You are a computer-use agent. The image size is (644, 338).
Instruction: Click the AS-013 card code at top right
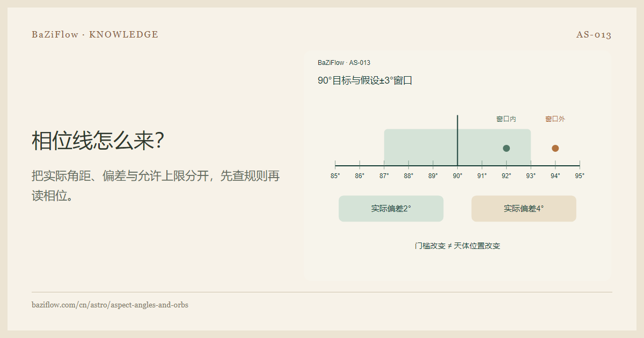pos(594,34)
